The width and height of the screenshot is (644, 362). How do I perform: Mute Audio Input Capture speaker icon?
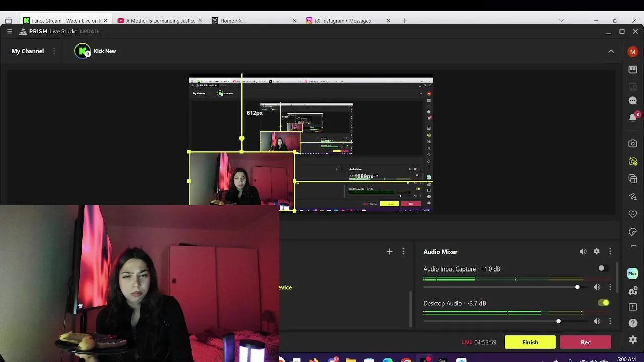coord(596,287)
